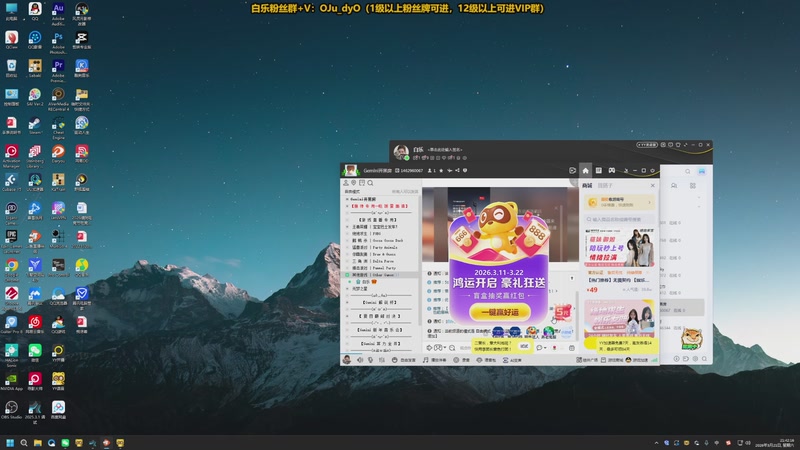This screenshot has width=800, height=450.
Task: Select the Sabaki desktop icon
Action: click(x=35, y=67)
